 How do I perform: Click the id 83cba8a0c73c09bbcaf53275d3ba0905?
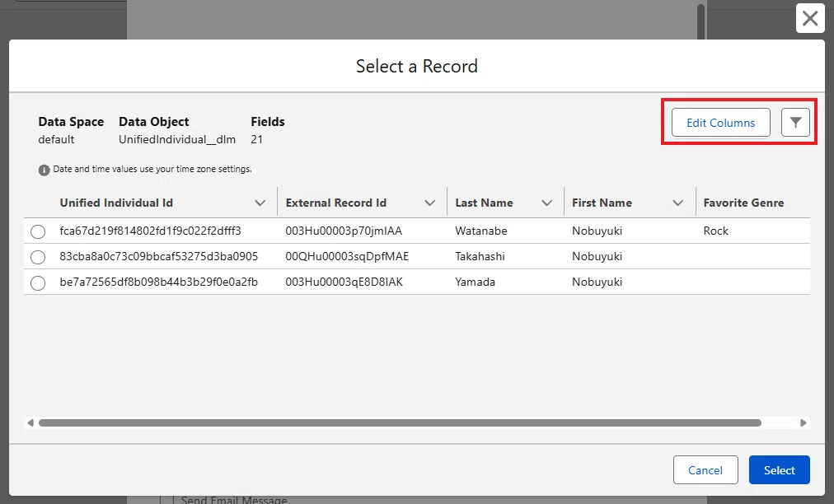coord(158,256)
